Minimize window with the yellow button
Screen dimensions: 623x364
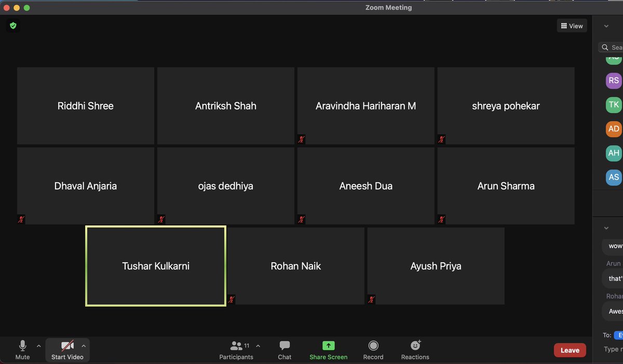click(x=17, y=8)
